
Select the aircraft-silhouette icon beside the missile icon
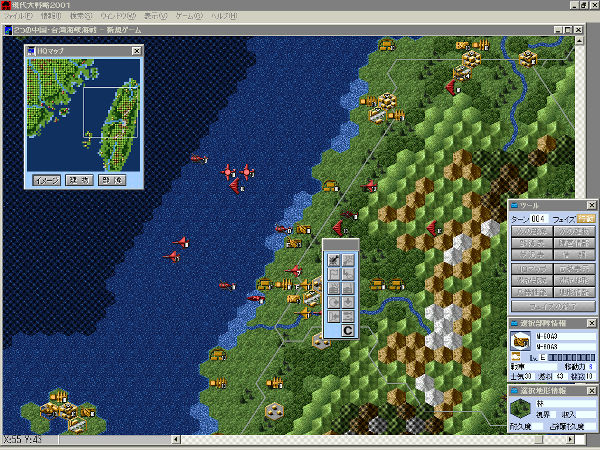[347, 260]
